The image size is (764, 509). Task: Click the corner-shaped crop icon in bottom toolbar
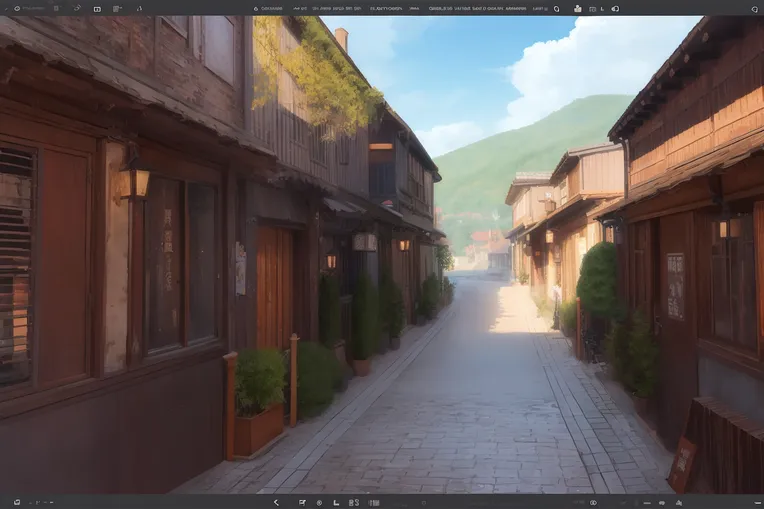click(x=336, y=502)
